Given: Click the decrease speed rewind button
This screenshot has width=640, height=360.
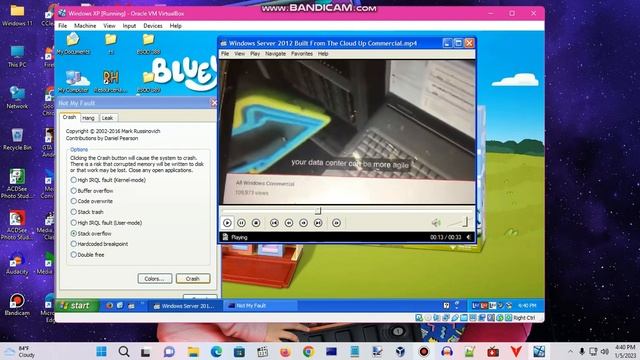Looking at the screenshot, I should point(289,223).
